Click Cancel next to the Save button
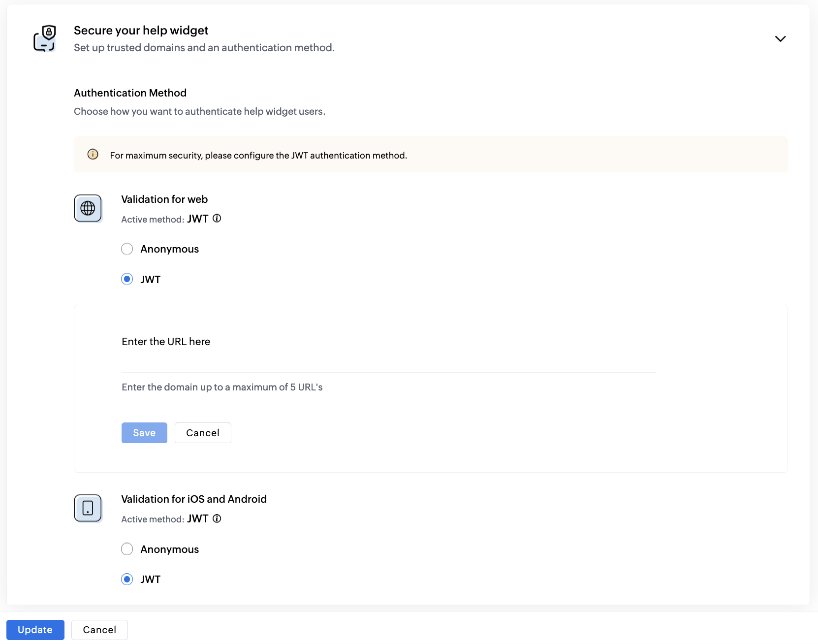This screenshot has width=818, height=644. click(x=203, y=433)
